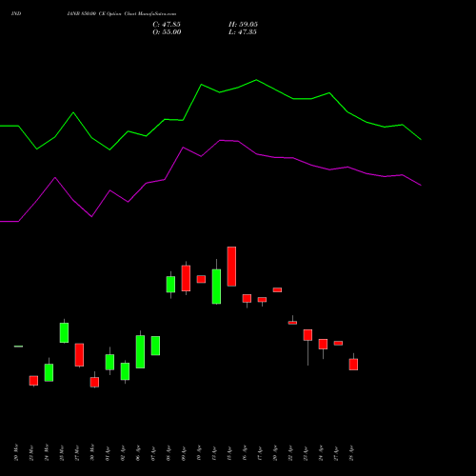
Task: Click the red candle with long lower wick on 23 Apr
Action: 307,335
